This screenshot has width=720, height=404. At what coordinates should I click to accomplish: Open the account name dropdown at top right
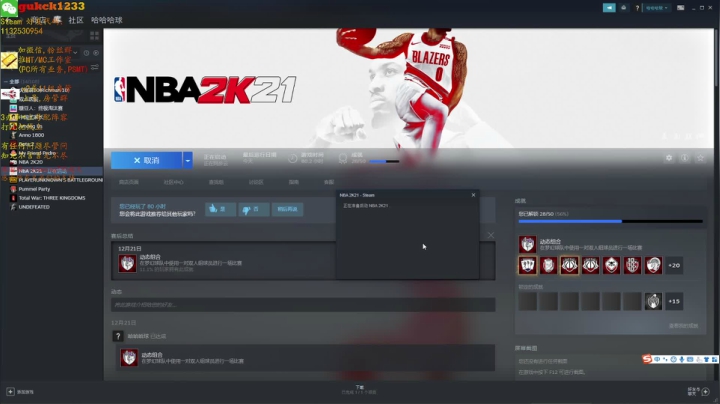point(657,8)
